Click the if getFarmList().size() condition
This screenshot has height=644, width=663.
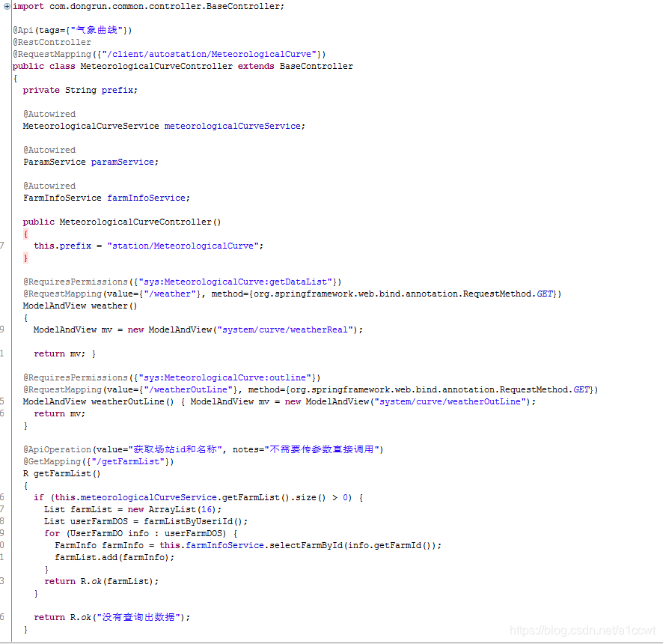(198, 497)
